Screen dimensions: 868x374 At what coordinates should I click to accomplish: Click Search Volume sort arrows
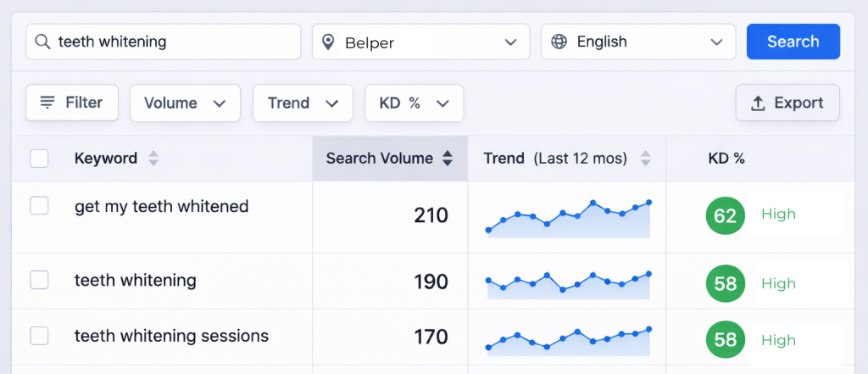coord(448,159)
